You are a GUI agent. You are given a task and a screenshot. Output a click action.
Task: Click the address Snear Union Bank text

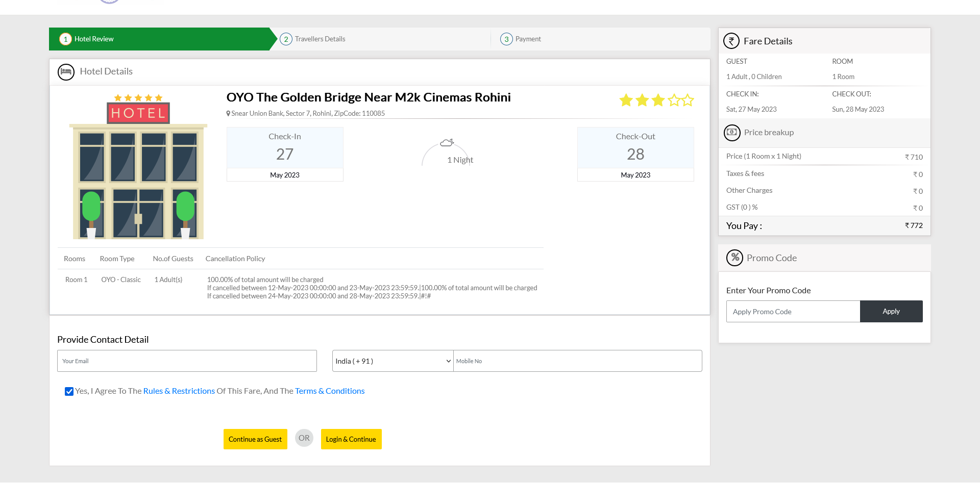[x=308, y=114]
